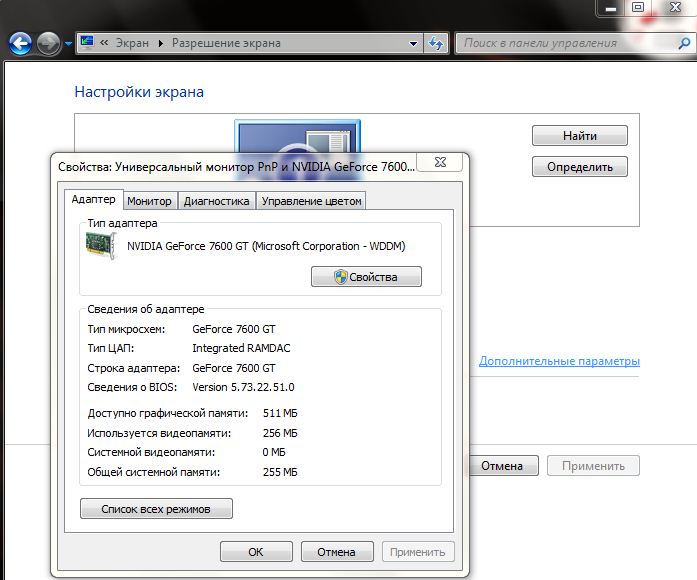
Task: Select the 511 МБ graphics memory value
Action: click(x=280, y=413)
